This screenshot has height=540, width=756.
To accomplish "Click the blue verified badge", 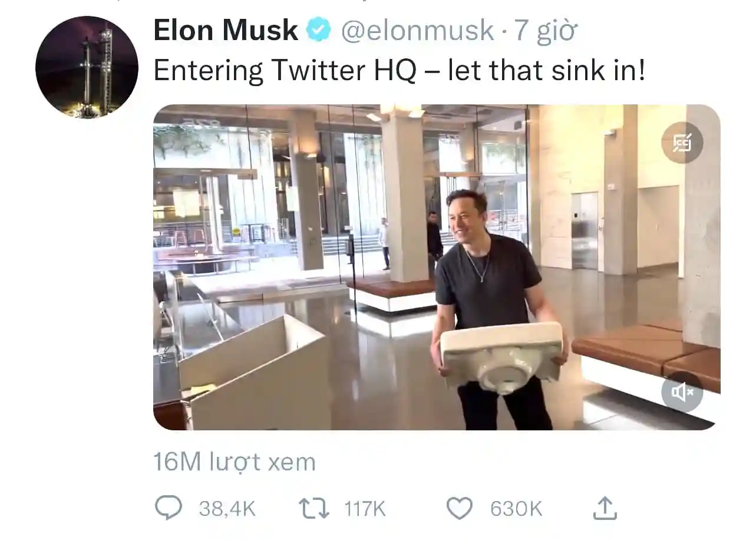I will point(319,29).
